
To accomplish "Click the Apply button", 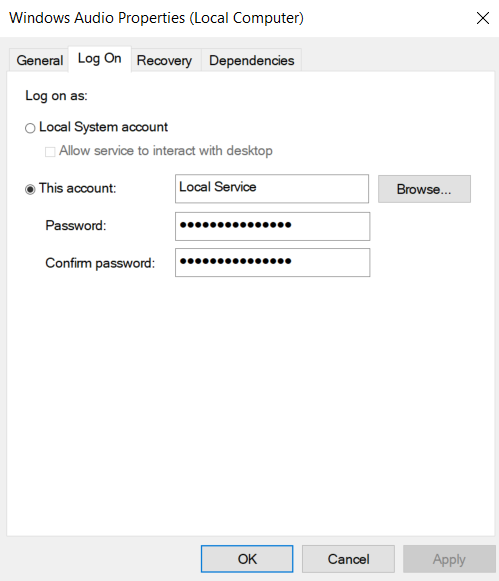I will (449, 559).
